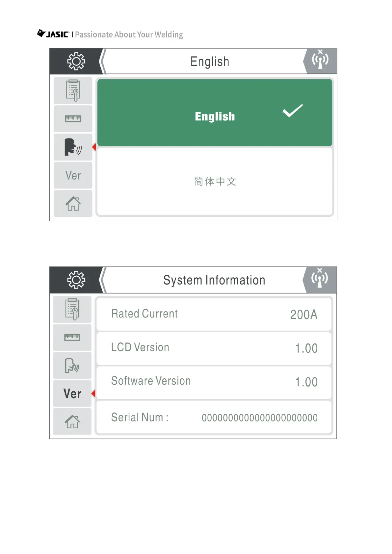Click the System Information header title
The image size is (392, 554).
tap(214, 280)
